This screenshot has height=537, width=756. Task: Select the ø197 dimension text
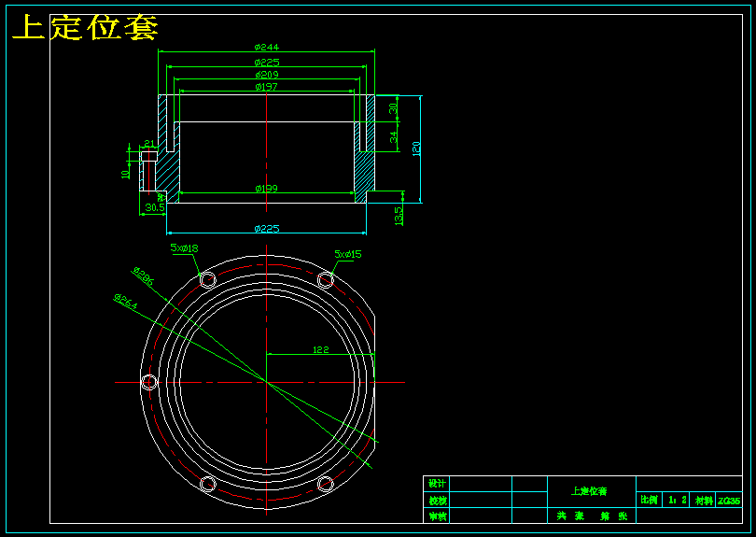267,86
